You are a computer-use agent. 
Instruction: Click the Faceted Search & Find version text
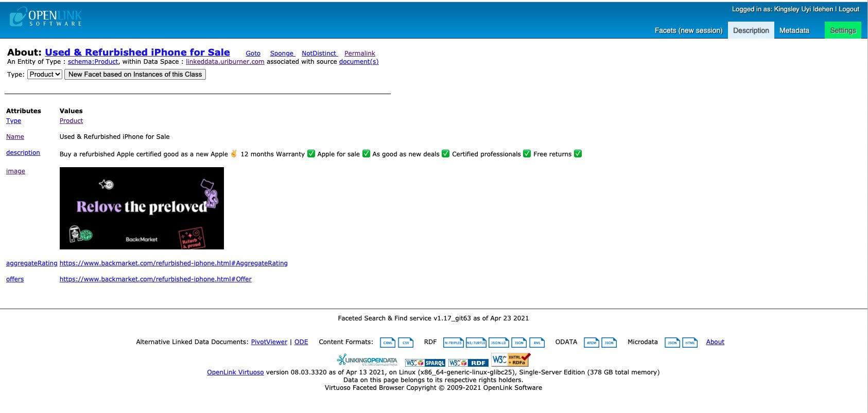point(433,318)
